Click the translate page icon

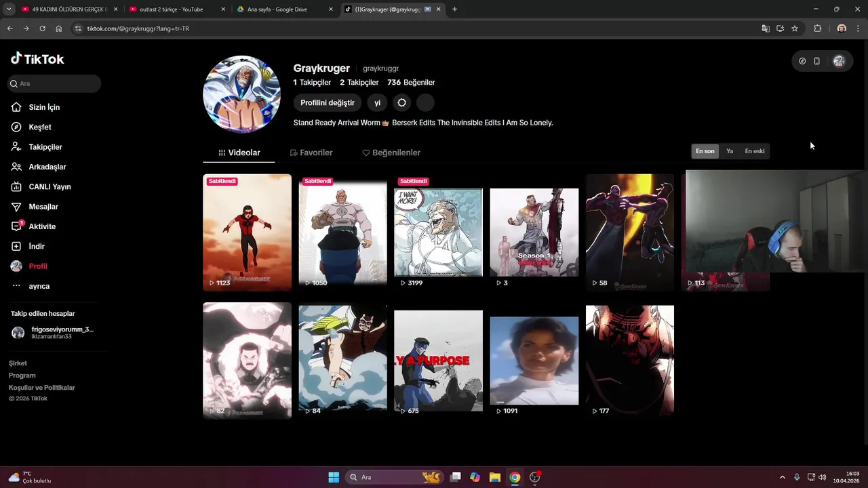pyautogui.click(x=766, y=28)
